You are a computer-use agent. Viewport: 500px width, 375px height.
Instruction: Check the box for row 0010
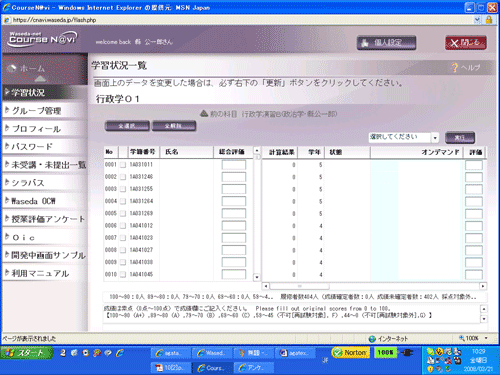(x=123, y=274)
